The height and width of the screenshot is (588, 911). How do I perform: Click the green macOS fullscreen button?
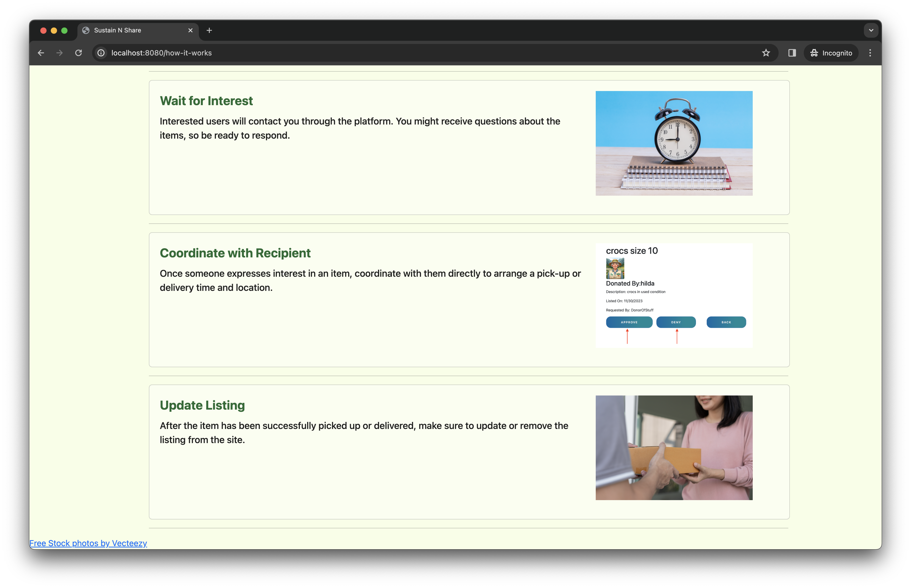coord(65,31)
